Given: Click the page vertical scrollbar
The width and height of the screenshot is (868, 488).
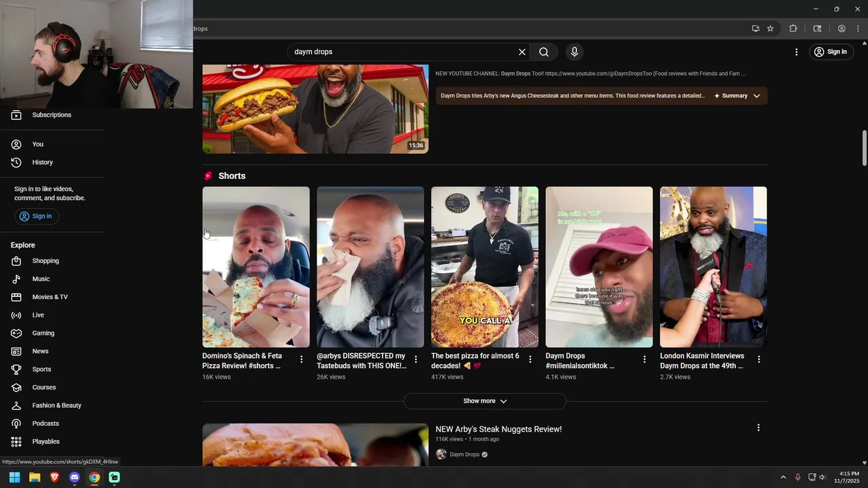Looking at the screenshot, I should pos(864,147).
